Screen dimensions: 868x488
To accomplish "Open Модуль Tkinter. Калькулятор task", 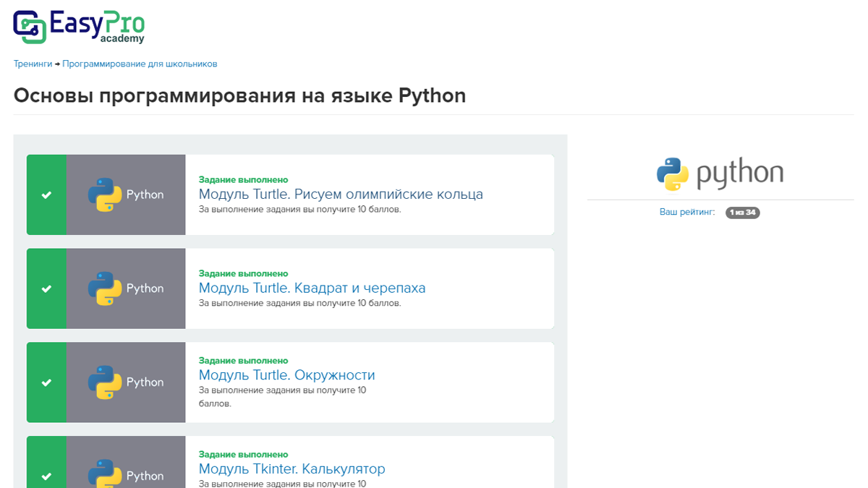I will (292, 468).
